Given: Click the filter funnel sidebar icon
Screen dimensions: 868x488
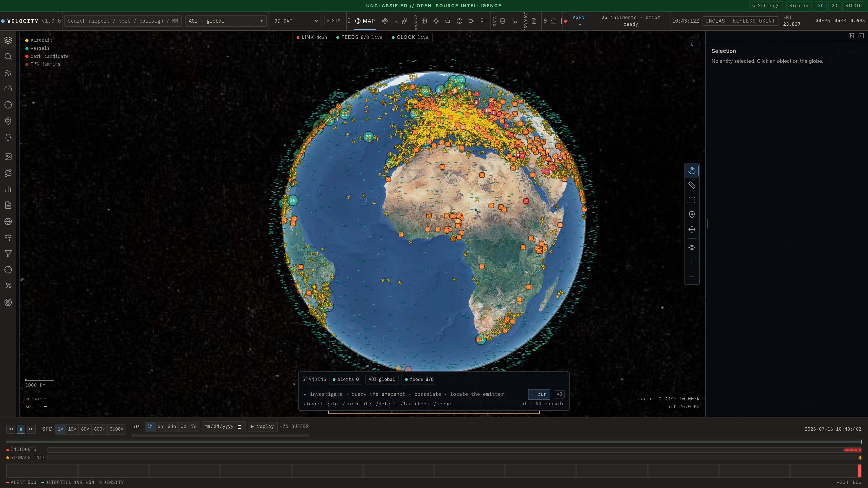Looking at the screenshot, I should (8, 254).
